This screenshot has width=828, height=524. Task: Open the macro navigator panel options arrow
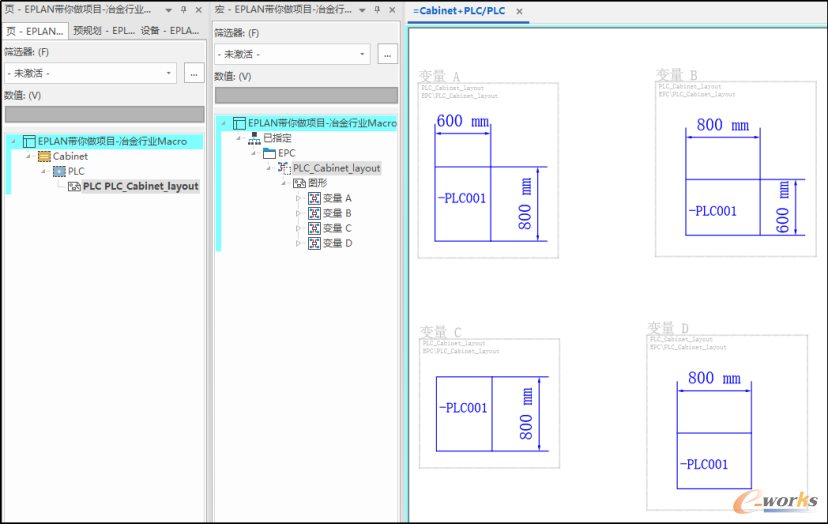tap(362, 10)
